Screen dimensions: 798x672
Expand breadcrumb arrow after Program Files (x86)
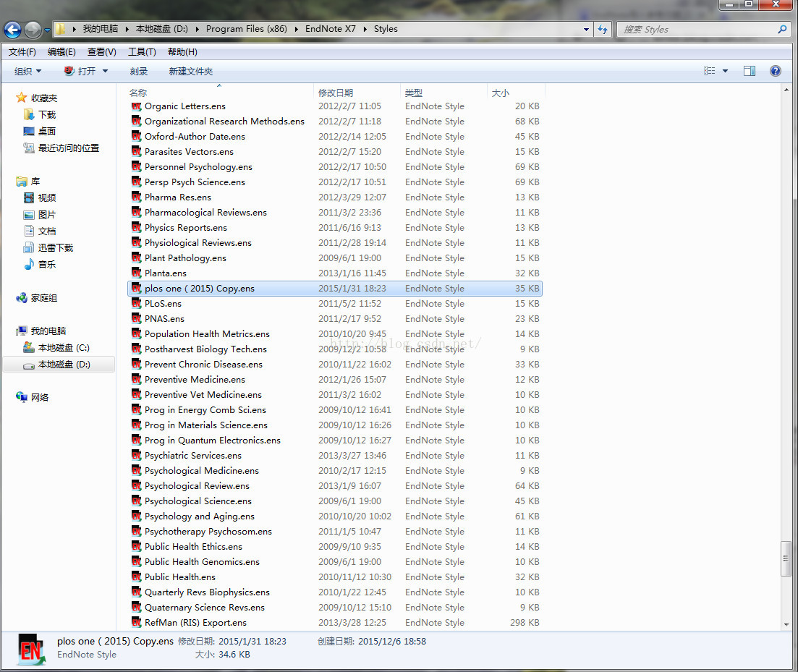[x=296, y=29]
